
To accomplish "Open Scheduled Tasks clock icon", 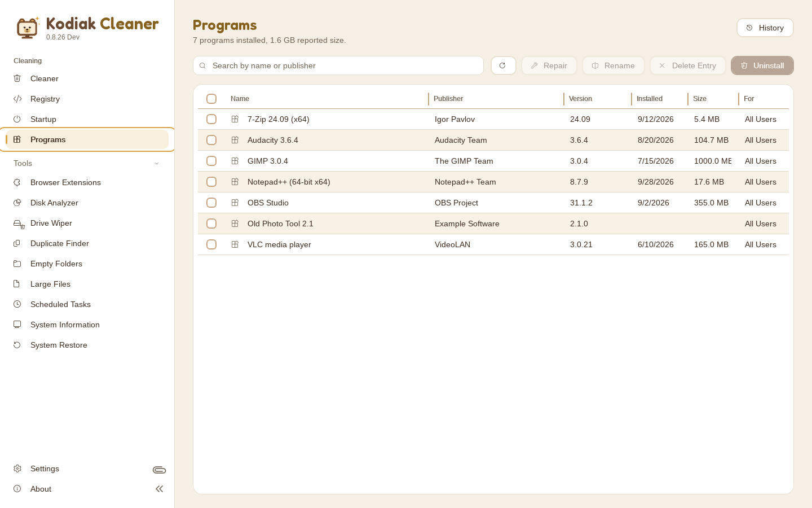I will [17, 304].
